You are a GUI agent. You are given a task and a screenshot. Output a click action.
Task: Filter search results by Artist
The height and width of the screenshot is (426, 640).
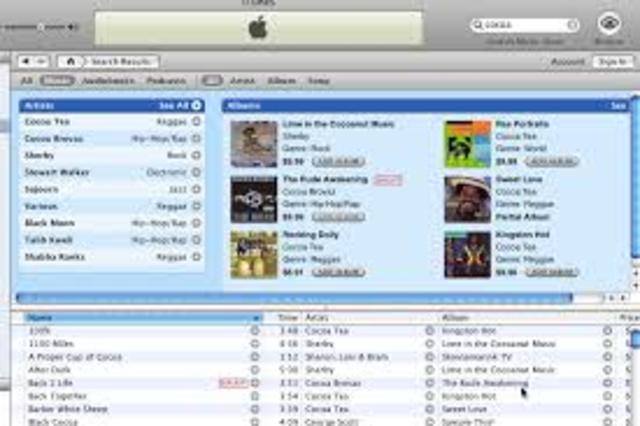(242, 80)
